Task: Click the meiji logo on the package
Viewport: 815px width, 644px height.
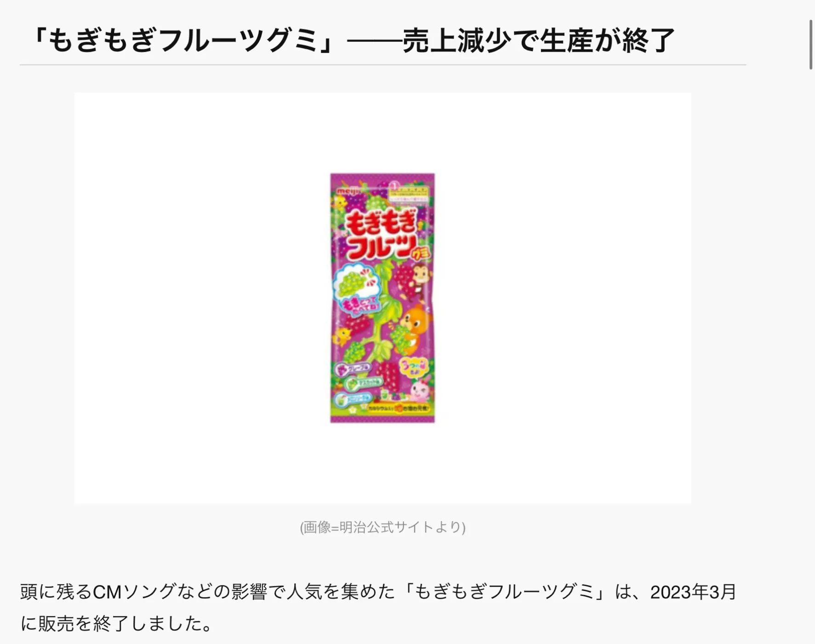Action: tap(348, 190)
